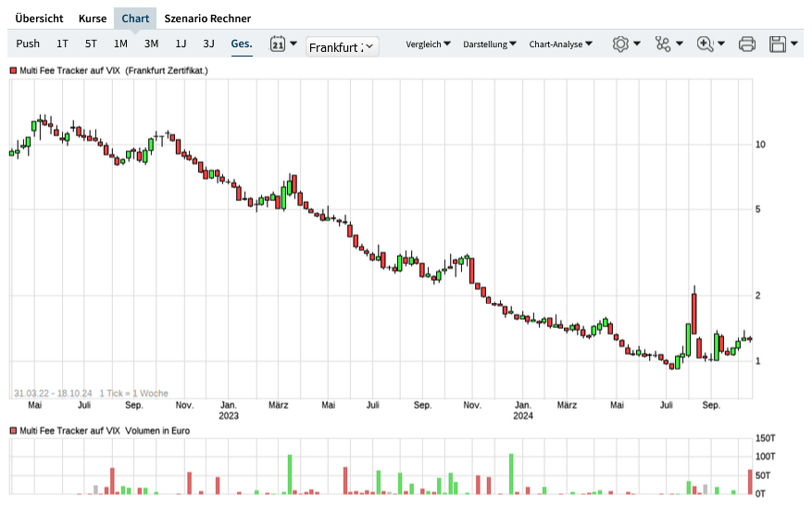
Task: Save chart using floppy disk icon
Action: (778, 44)
